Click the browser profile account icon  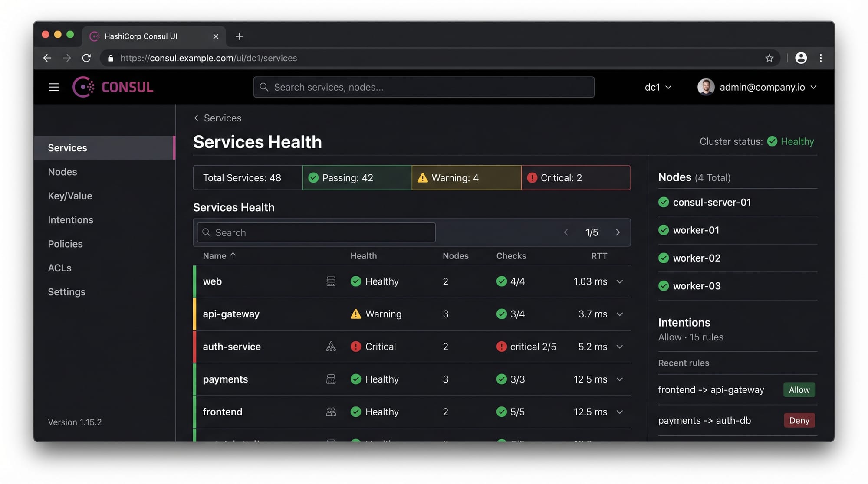[x=801, y=58]
